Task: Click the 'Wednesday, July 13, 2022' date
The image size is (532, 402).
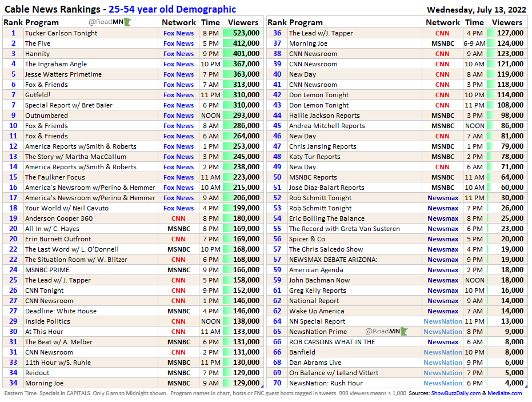Action: point(477,10)
